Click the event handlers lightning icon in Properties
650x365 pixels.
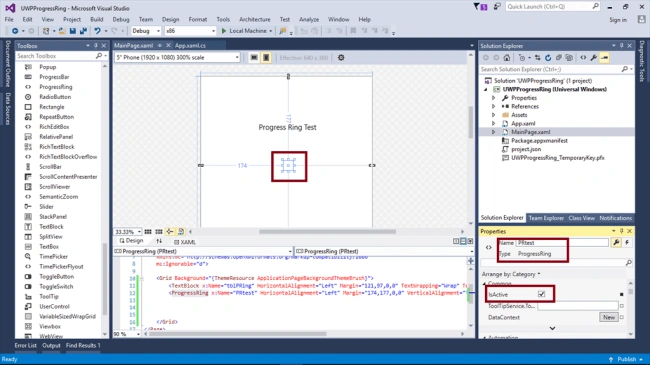tap(627, 243)
